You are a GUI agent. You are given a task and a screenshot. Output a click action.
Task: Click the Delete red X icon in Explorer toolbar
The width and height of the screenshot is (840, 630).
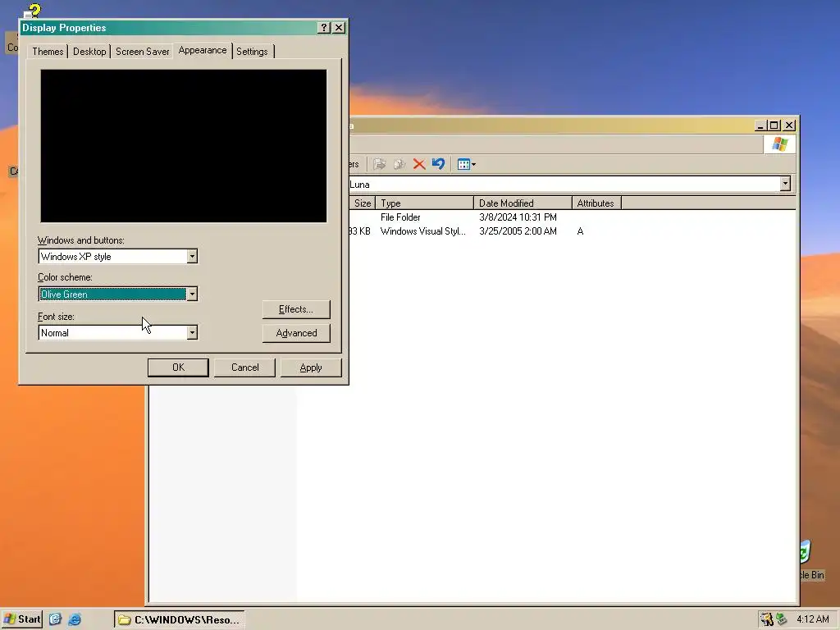click(x=419, y=164)
